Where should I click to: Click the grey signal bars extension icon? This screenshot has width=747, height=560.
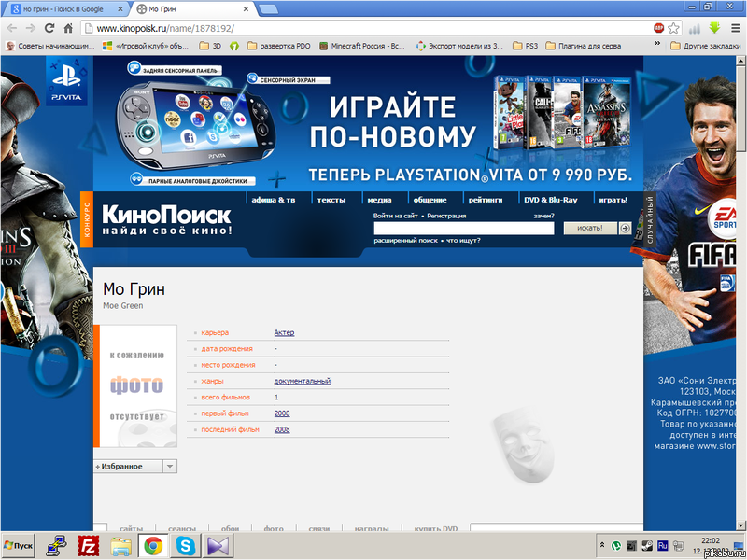point(695,29)
